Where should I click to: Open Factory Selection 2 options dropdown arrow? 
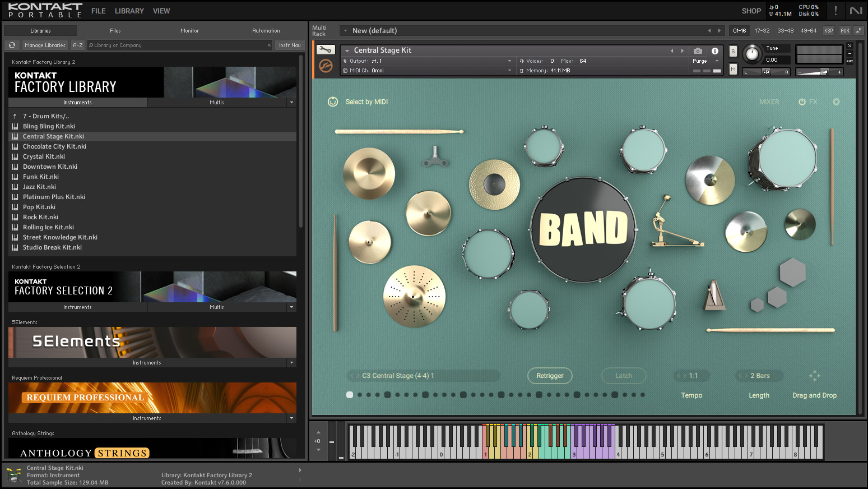click(x=291, y=307)
